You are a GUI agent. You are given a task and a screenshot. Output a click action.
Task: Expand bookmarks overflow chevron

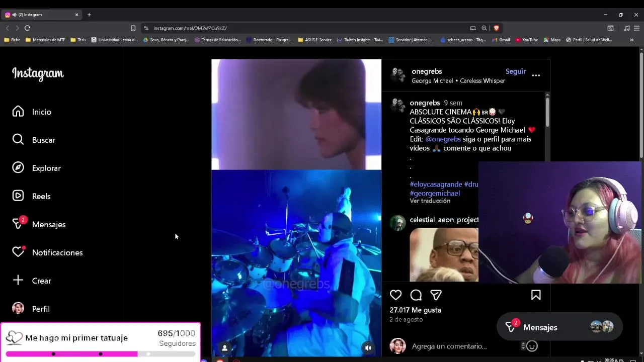pyautogui.click(x=631, y=40)
